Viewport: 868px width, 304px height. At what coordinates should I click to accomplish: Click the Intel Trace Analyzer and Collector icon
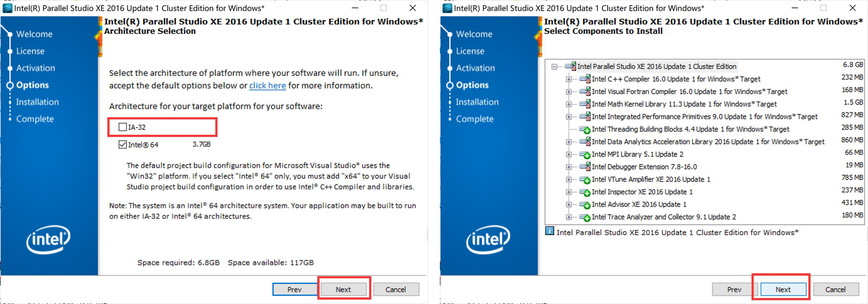[585, 217]
